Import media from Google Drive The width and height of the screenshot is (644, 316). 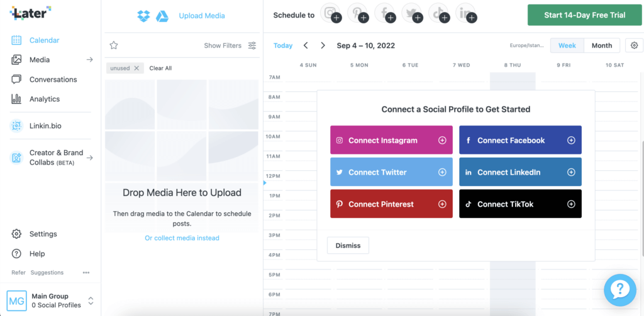pyautogui.click(x=162, y=16)
